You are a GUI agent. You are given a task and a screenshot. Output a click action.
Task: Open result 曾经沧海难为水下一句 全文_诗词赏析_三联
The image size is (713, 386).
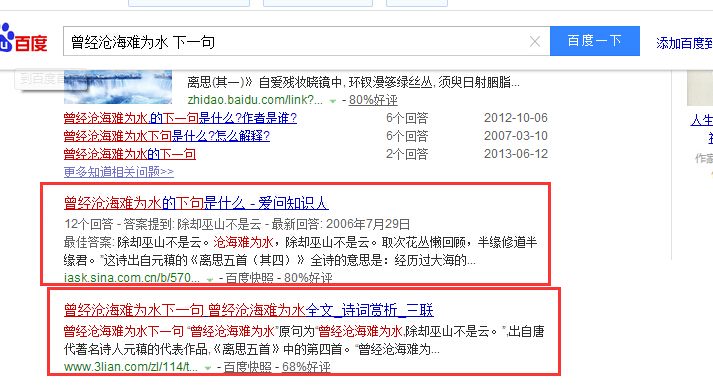pos(249,310)
